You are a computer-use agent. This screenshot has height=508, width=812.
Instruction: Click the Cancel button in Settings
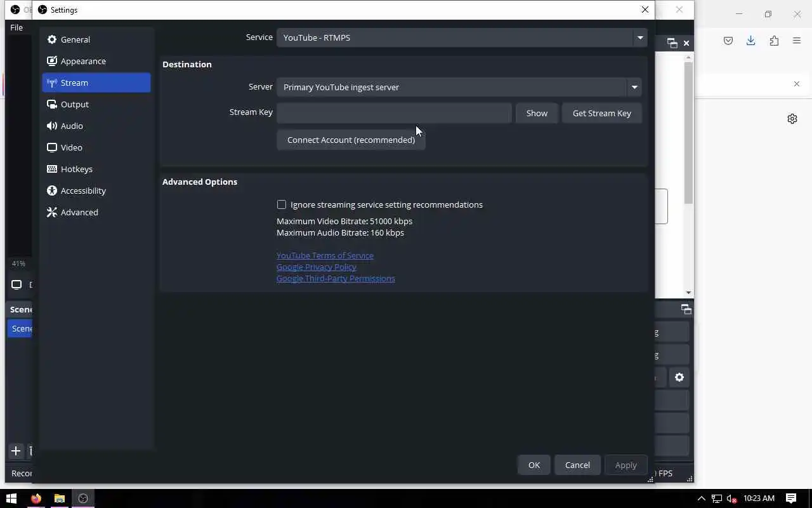[577, 465]
